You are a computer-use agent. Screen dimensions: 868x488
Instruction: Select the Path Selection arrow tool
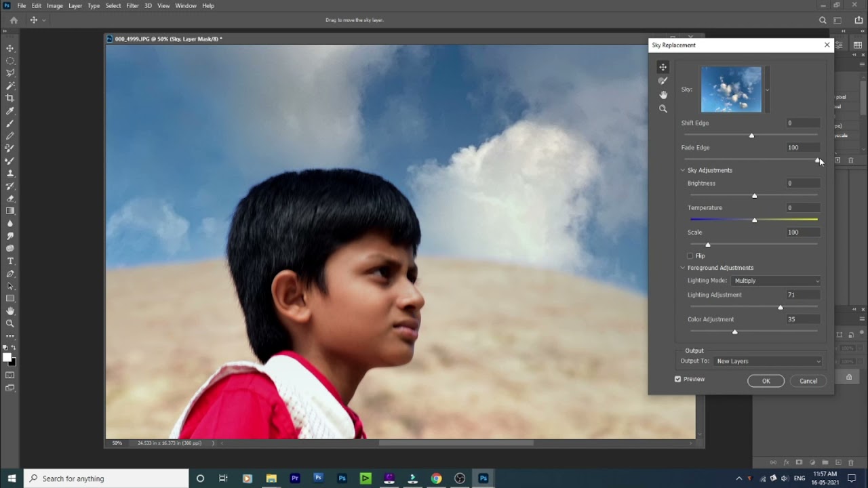click(10, 286)
